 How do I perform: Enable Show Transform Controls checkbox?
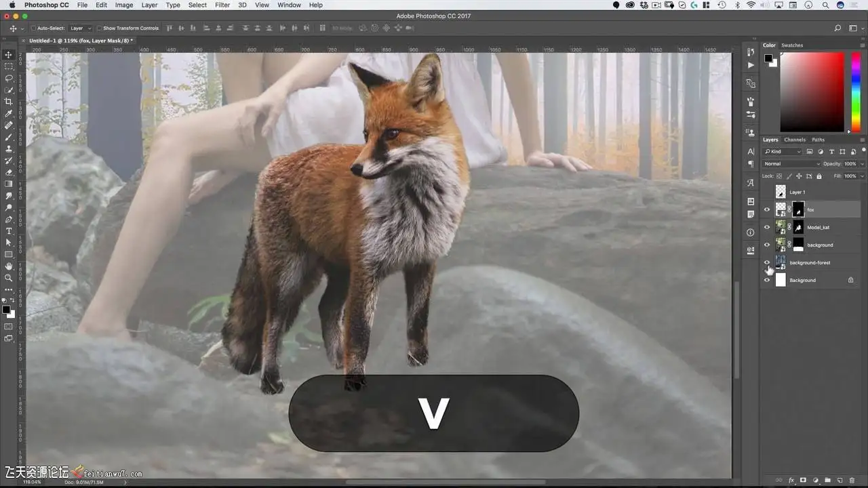pos(99,28)
